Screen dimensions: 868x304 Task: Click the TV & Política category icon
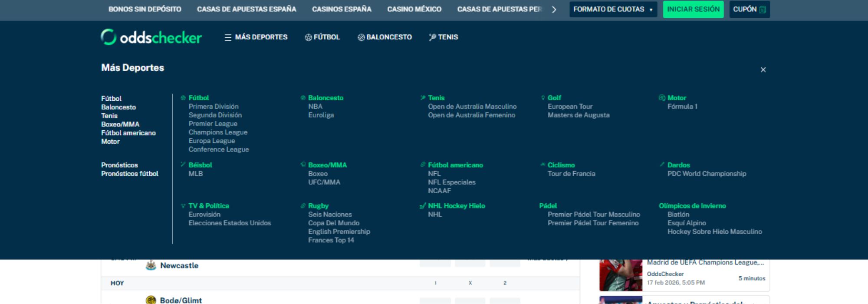pos(183,206)
